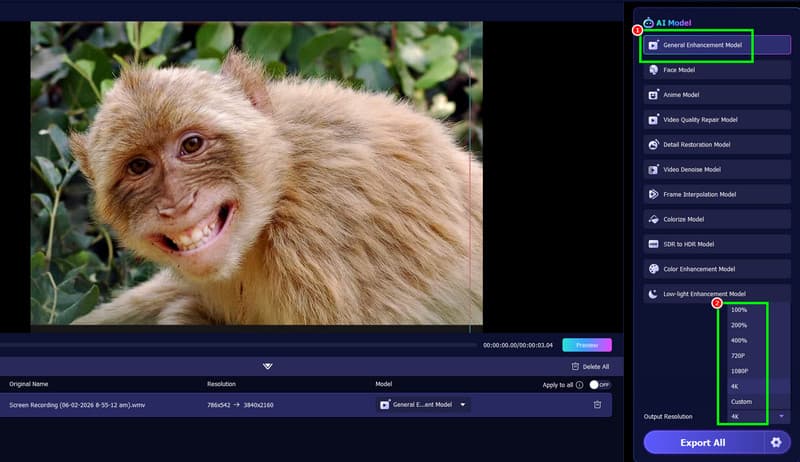Click the monkey video preview
Screen dimensions: 800x462
click(x=257, y=173)
